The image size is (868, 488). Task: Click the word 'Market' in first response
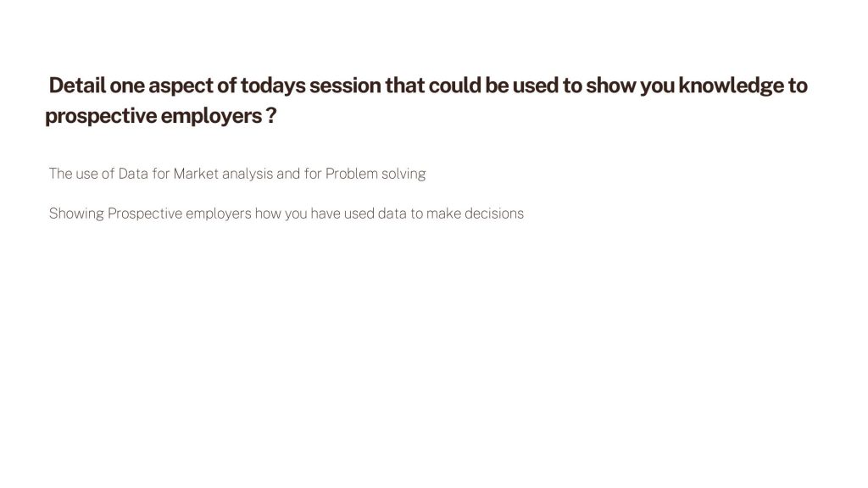point(196,174)
